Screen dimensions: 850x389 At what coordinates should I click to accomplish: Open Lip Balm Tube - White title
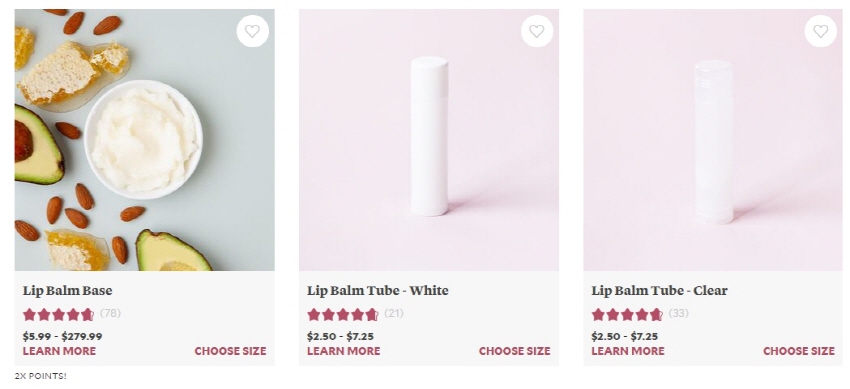click(x=378, y=291)
